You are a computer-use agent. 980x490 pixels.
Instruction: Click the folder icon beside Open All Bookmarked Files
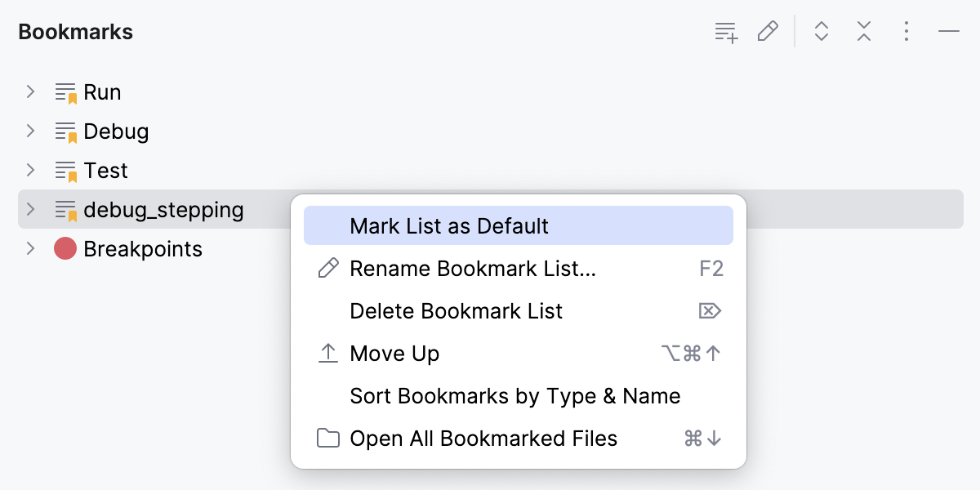(327, 438)
